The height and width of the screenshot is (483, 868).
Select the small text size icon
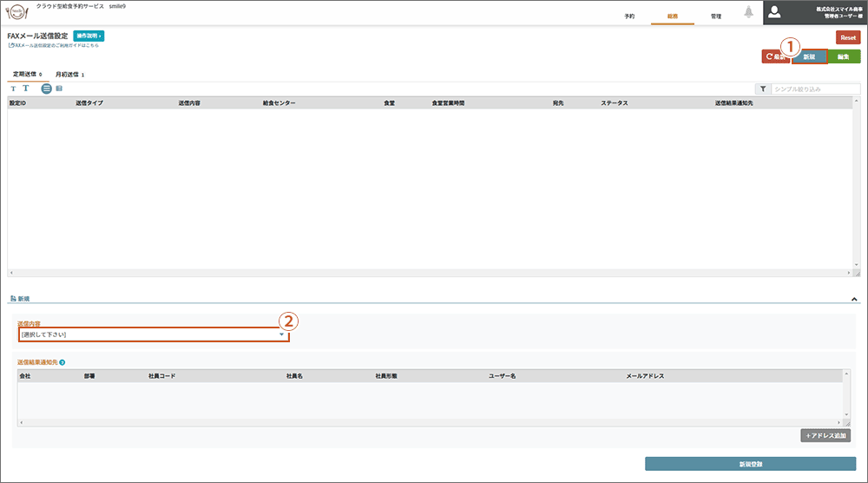click(13, 89)
